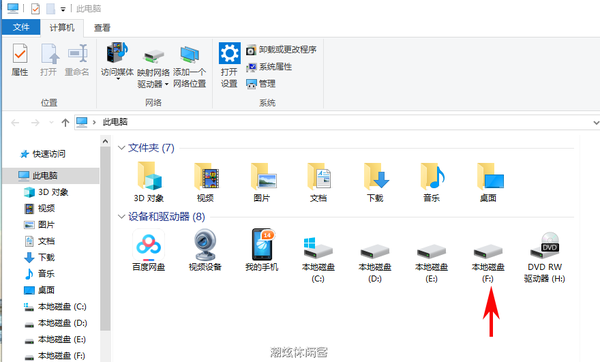The width and height of the screenshot is (600, 362).
Task: Select 此电脑 in navigation pane
Action: (x=51, y=176)
